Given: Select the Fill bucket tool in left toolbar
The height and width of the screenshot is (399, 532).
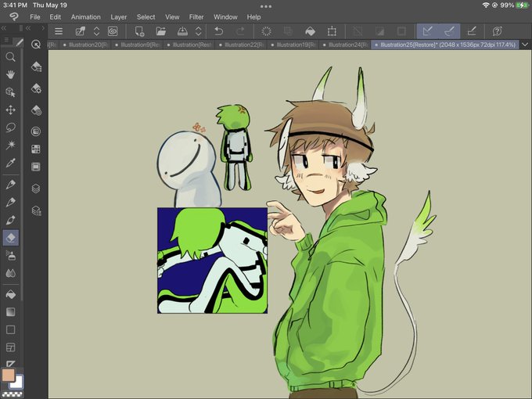Looking at the screenshot, I should 10,294.
